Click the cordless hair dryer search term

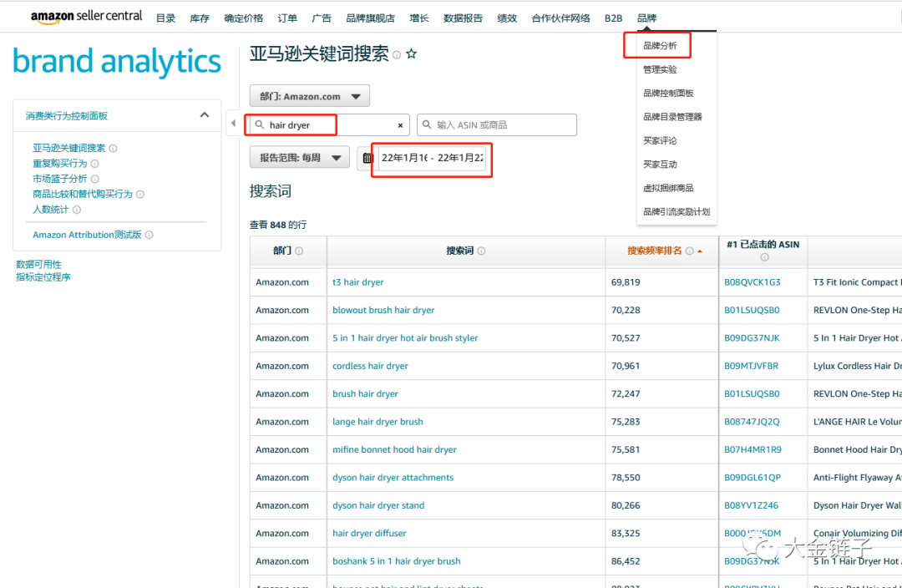coord(370,366)
